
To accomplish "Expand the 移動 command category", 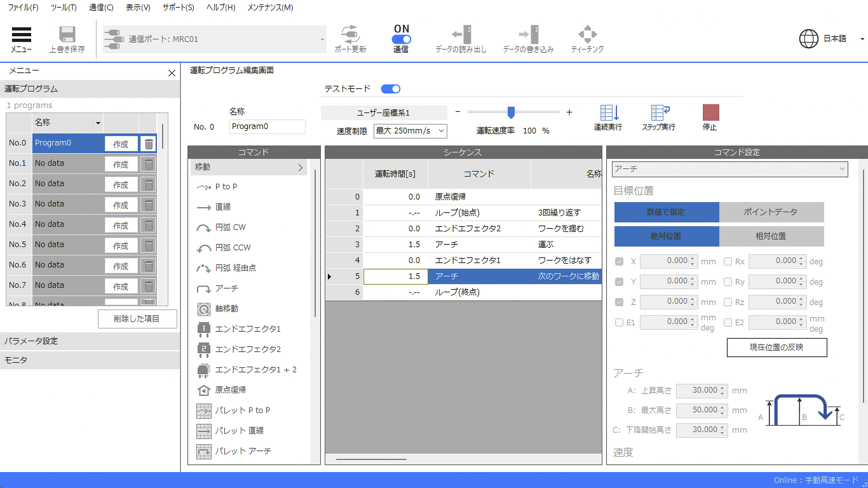I will pyautogui.click(x=249, y=167).
